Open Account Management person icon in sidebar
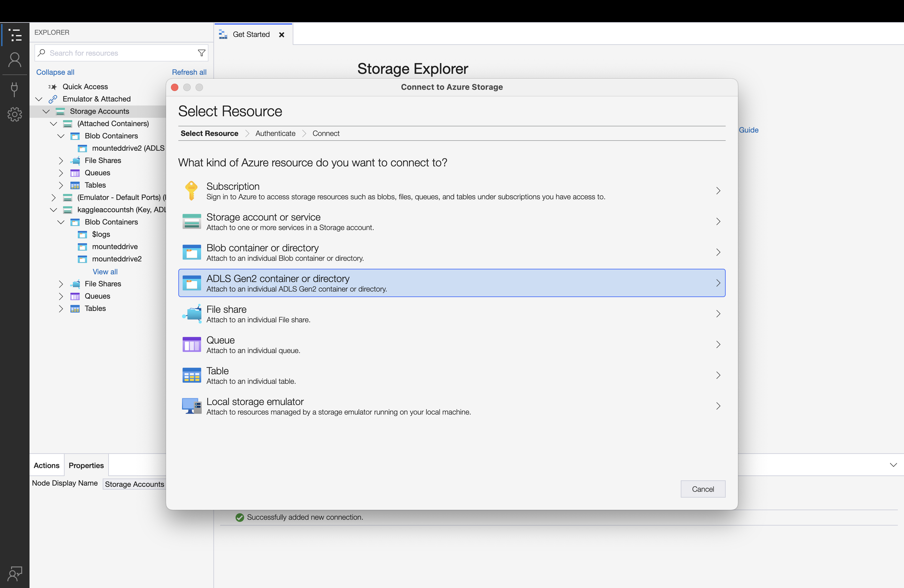This screenshot has height=588, width=904. coord(15,60)
